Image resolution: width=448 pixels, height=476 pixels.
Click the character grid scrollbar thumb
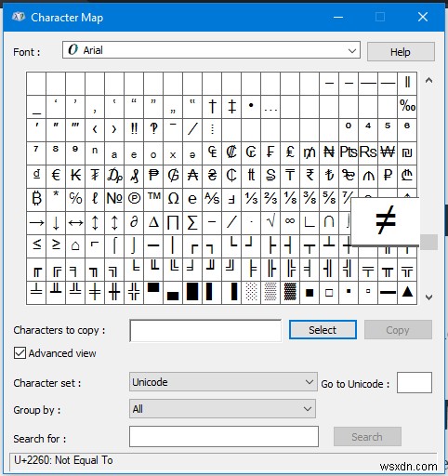(429, 242)
